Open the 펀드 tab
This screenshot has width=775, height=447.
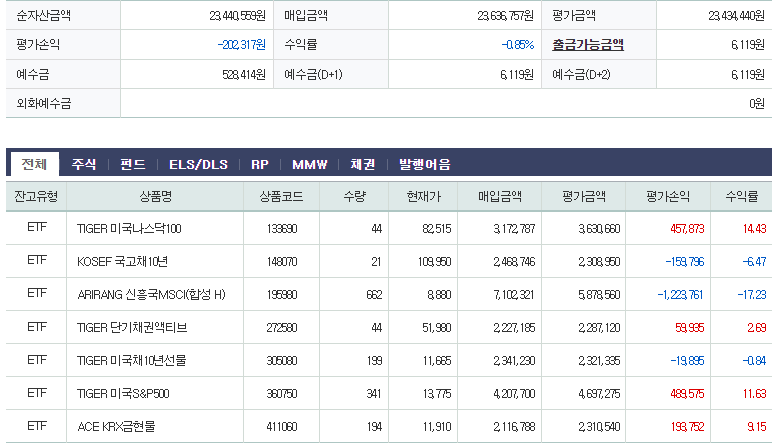pyautogui.click(x=132, y=164)
